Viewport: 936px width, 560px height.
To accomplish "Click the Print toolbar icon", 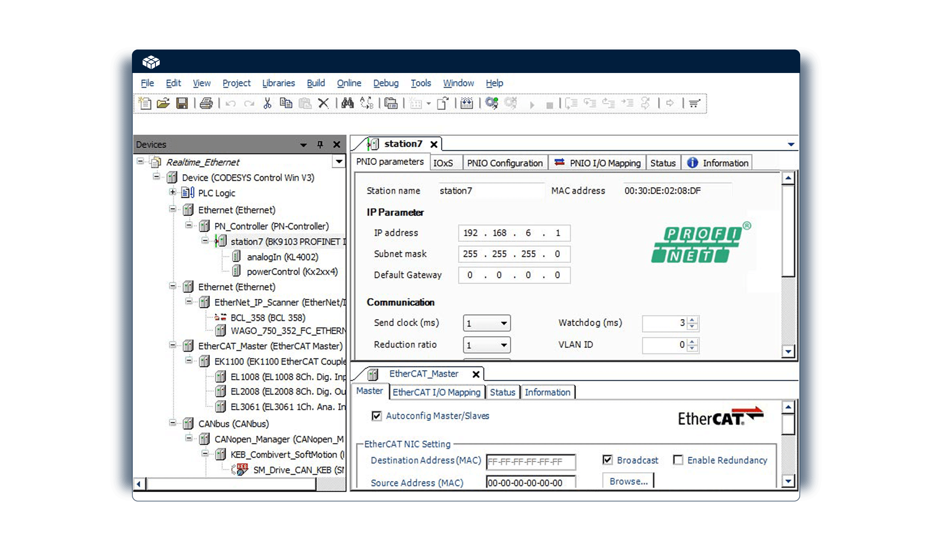I will [206, 103].
